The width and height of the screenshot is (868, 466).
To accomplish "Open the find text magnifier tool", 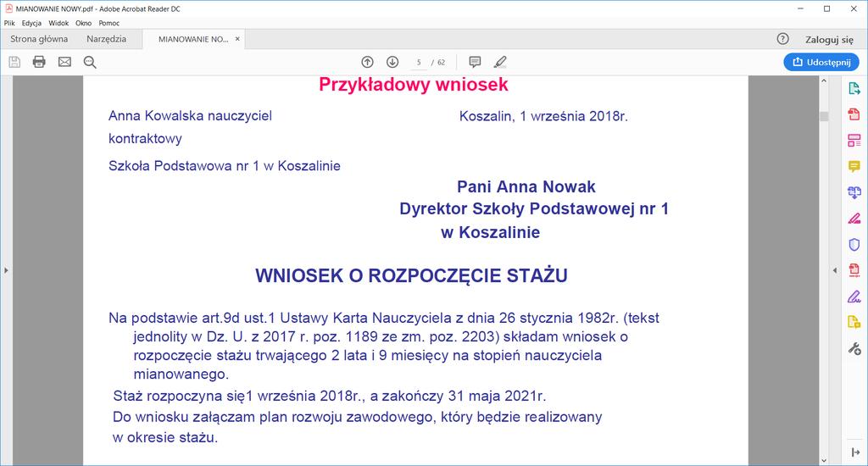I will pyautogui.click(x=90, y=62).
